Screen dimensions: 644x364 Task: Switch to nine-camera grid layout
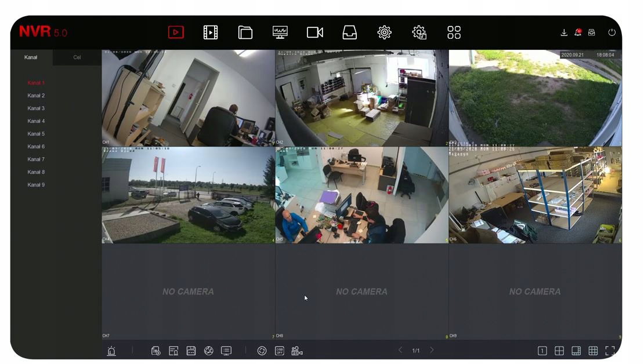(593, 351)
